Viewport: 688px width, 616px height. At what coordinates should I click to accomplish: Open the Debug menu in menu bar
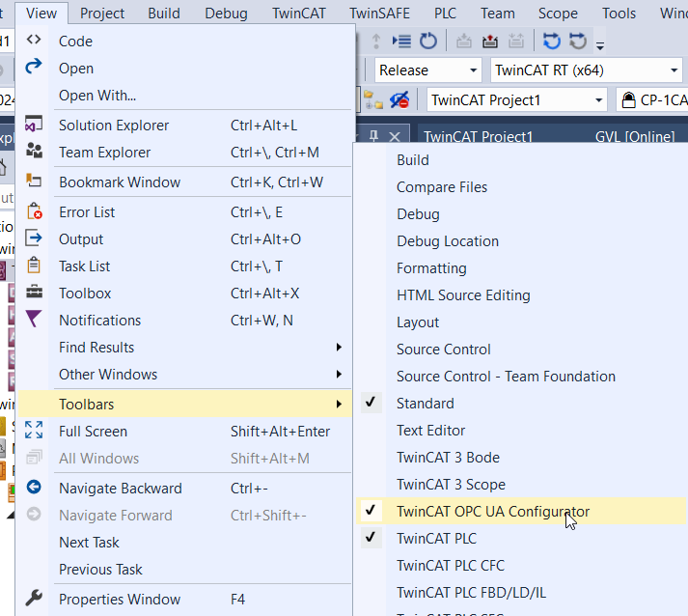(226, 14)
